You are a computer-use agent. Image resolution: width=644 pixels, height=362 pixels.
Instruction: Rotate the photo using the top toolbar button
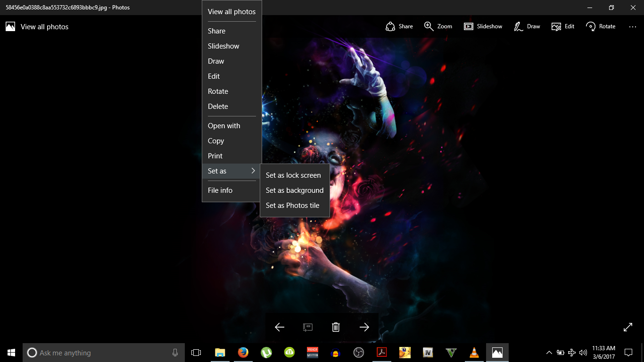click(601, 26)
